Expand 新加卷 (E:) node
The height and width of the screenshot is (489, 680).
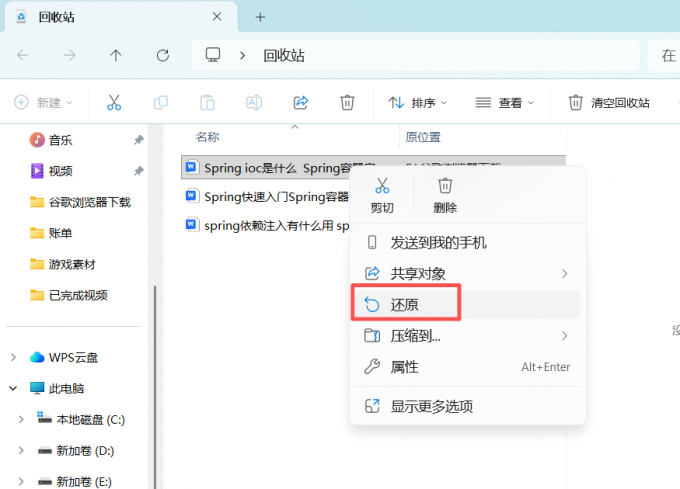(21, 482)
